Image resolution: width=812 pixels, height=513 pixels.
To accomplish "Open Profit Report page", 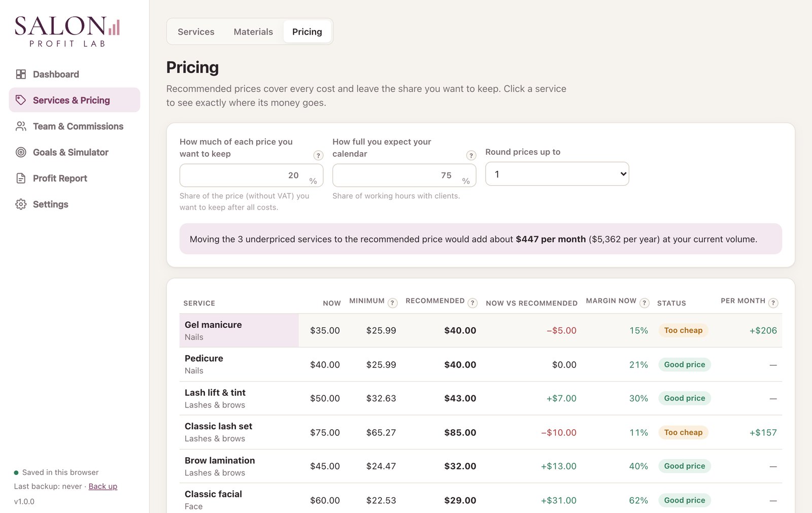I will [75, 178].
